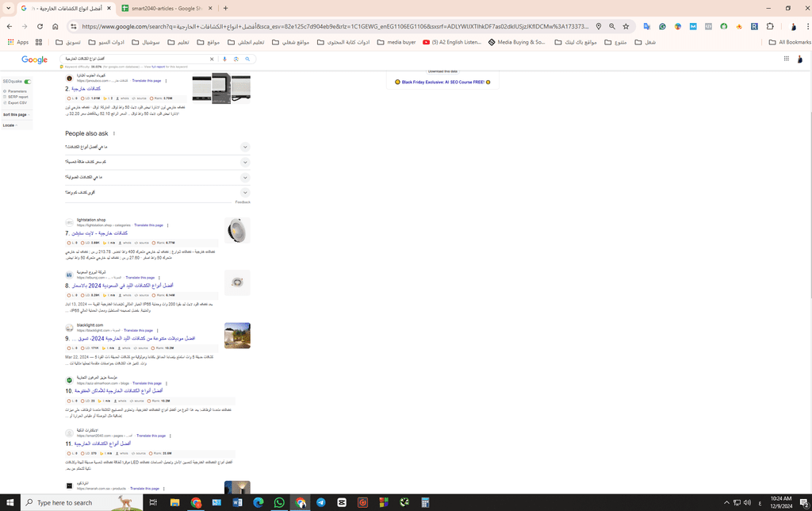Show hidden system tray icons chevron
The width and height of the screenshot is (812, 511).
pos(726,502)
